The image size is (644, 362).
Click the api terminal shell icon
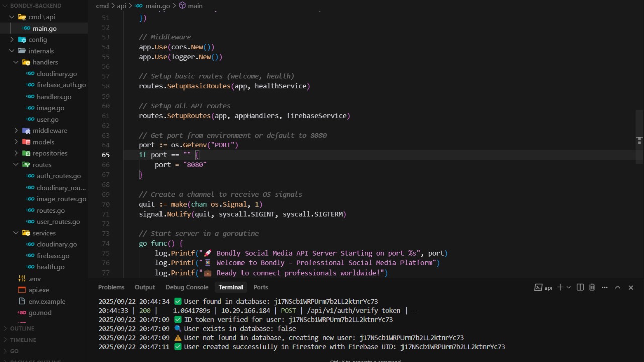coord(538,288)
